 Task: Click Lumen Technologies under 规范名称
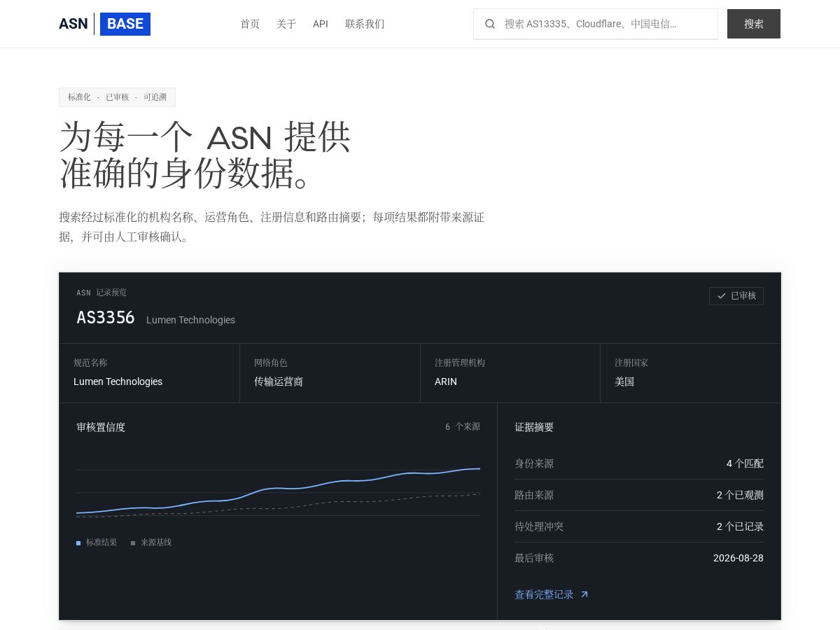click(x=118, y=381)
